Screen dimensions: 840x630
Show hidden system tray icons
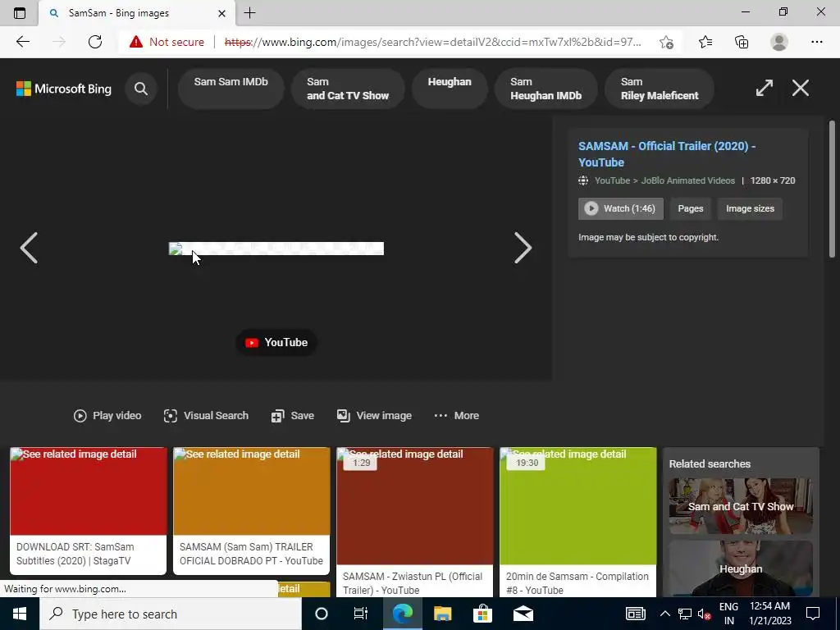pyautogui.click(x=664, y=614)
